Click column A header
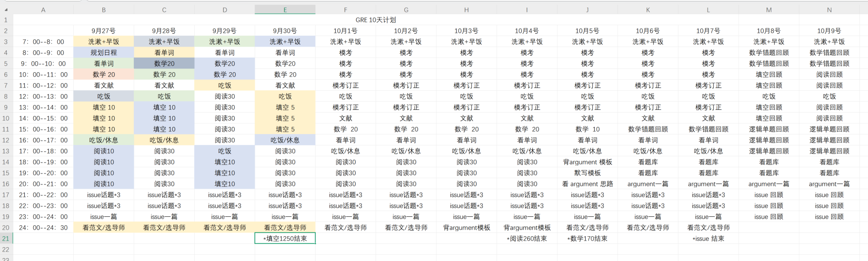 [43, 10]
